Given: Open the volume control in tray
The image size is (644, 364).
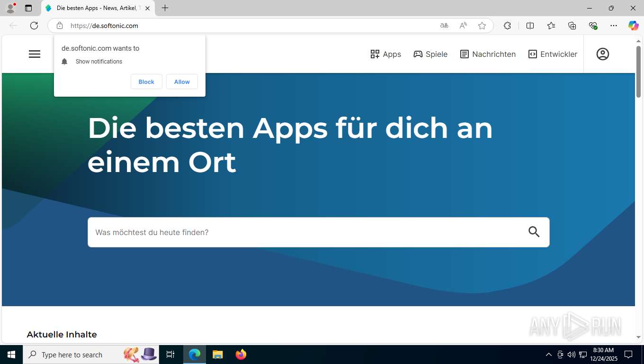Looking at the screenshot, I should coord(571,355).
